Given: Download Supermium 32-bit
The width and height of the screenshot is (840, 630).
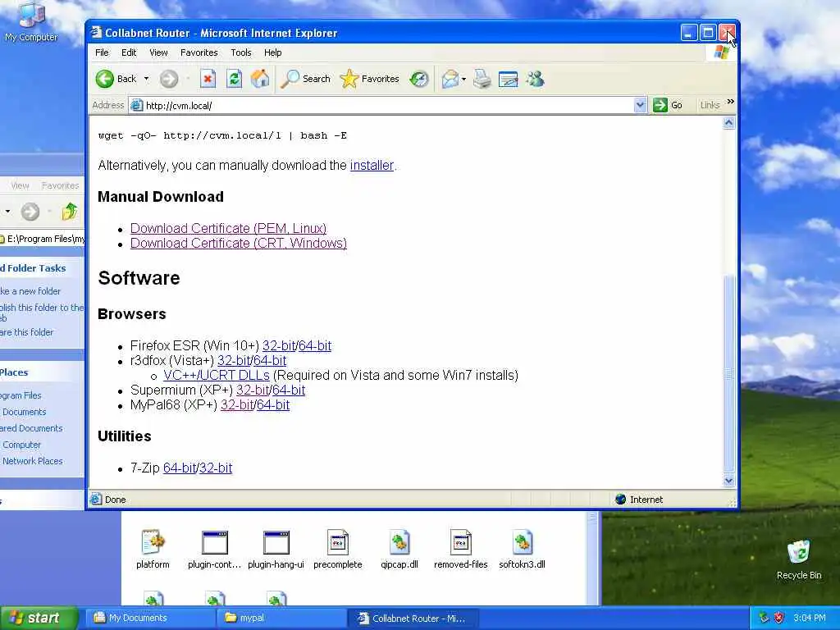Looking at the screenshot, I should 253,390.
